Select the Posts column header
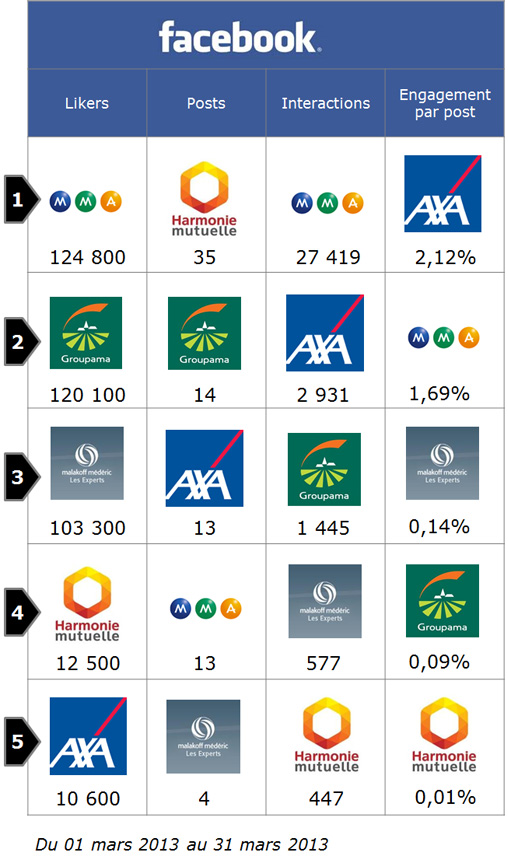Screen dimensions: 508x863 tap(206, 103)
